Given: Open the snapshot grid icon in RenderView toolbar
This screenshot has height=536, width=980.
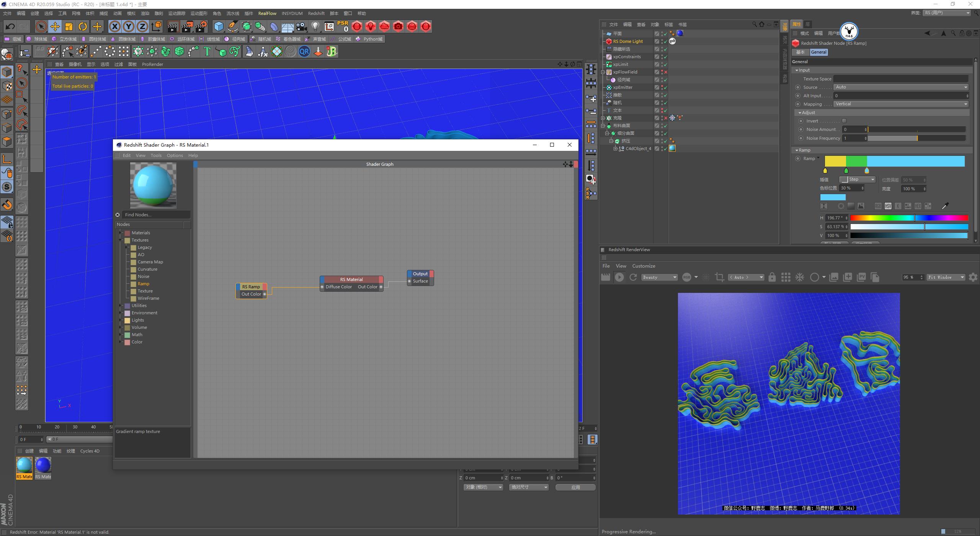Looking at the screenshot, I should click(786, 277).
